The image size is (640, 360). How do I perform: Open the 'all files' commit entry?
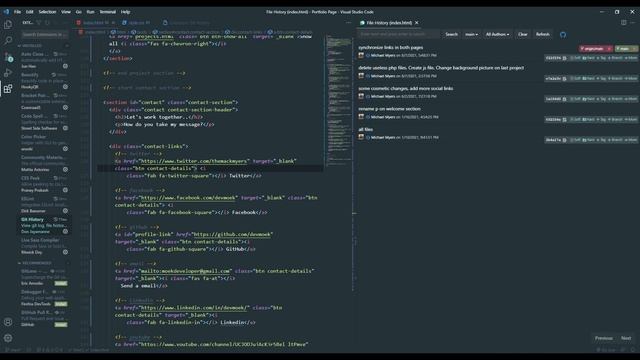click(365, 129)
